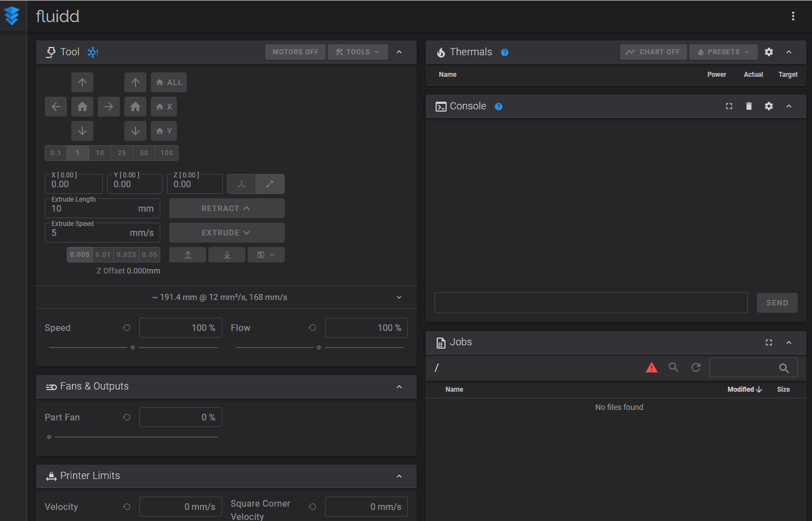Open the Console in fullscreen
Image resolution: width=812 pixels, height=521 pixels.
point(729,106)
